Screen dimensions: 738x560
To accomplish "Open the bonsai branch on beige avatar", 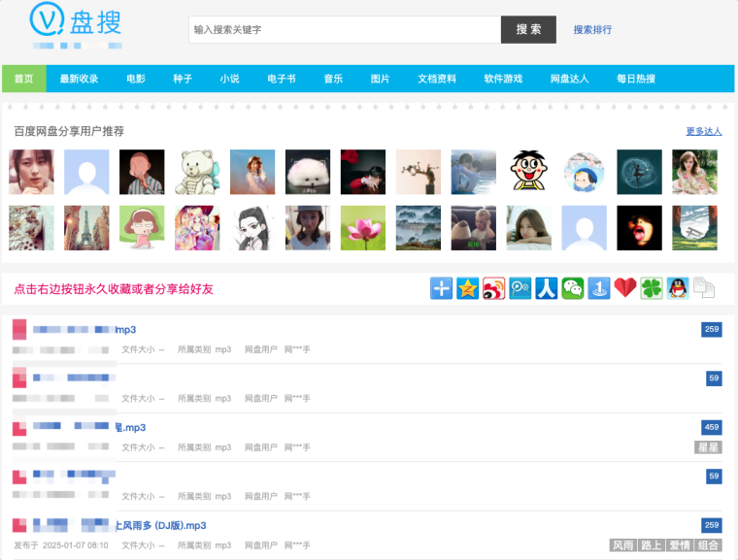I will (x=419, y=172).
